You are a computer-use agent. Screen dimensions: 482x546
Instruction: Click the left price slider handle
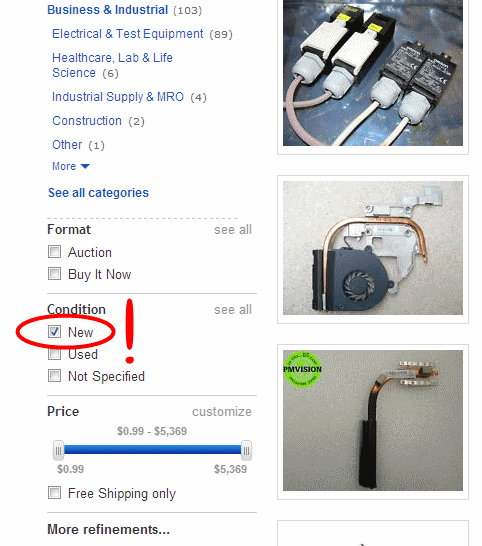coord(59,450)
